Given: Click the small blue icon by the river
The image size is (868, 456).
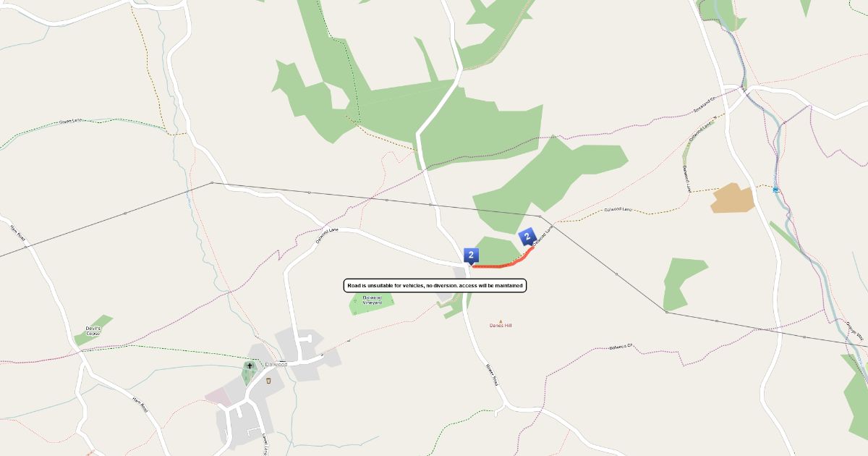Looking at the screenshot, I should [x=775, y=189].
